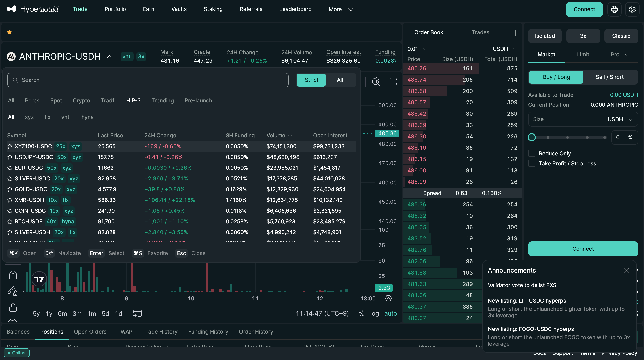Click the language globe icon
The image size is (644, 360).
614,9
